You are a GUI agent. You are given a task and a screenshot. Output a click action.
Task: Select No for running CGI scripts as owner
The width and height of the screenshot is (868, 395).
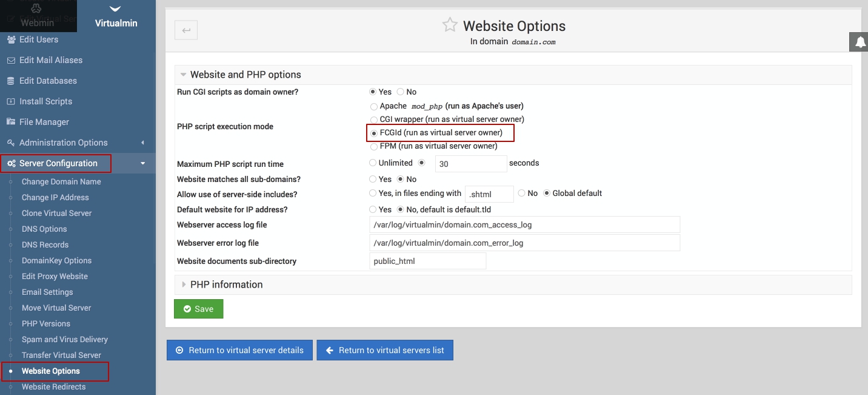[x=401, y=92]
